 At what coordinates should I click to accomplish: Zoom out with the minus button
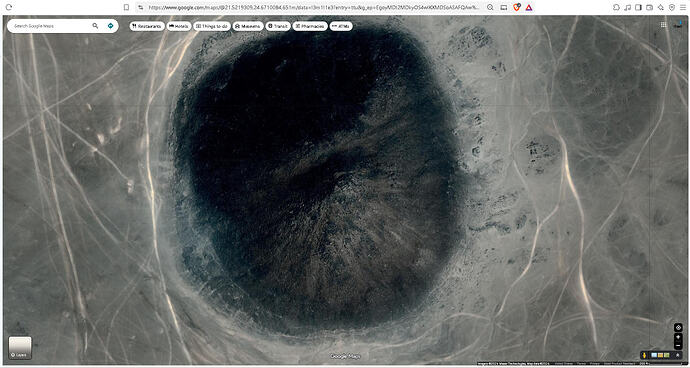(x=678, y=346)
